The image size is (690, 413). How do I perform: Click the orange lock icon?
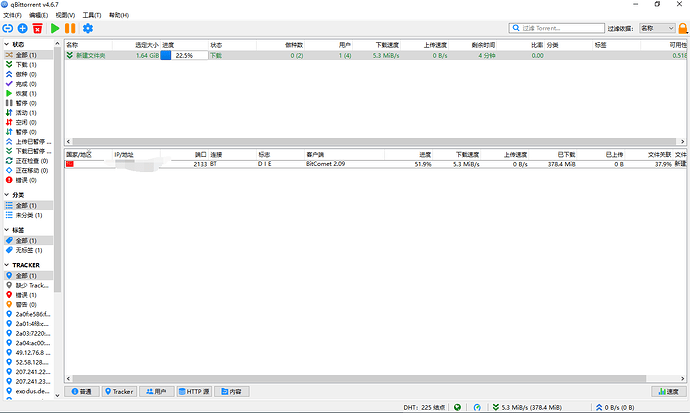681,29
